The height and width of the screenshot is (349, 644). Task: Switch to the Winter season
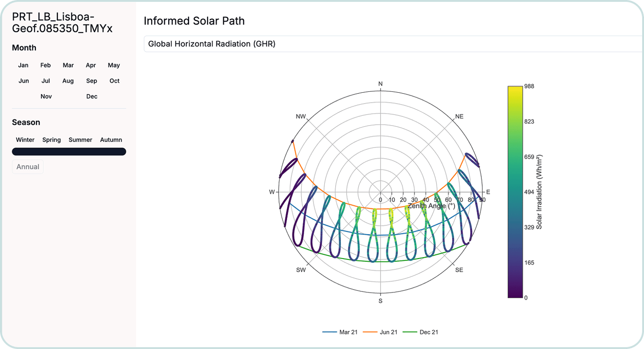click(x=25, y=139)
